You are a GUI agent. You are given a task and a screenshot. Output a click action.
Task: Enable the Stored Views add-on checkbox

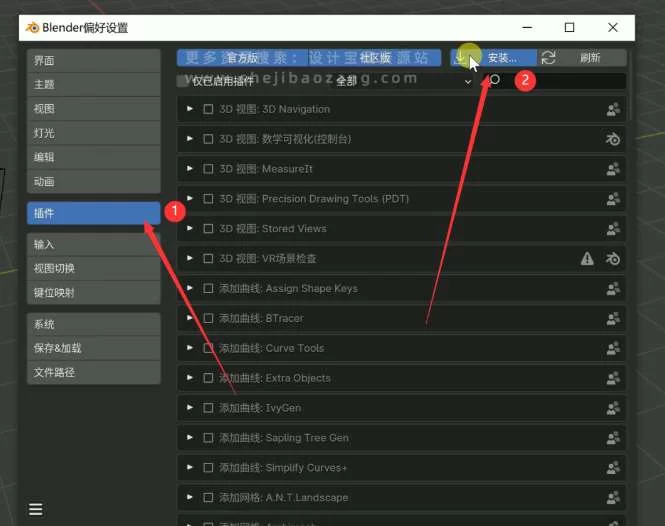tap(208, 229)
